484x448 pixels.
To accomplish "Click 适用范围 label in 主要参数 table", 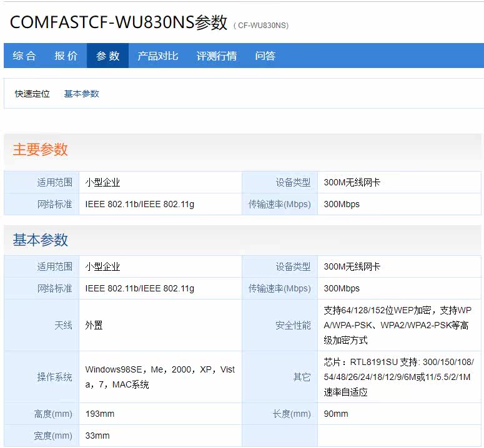I will (x=54, y=183).
